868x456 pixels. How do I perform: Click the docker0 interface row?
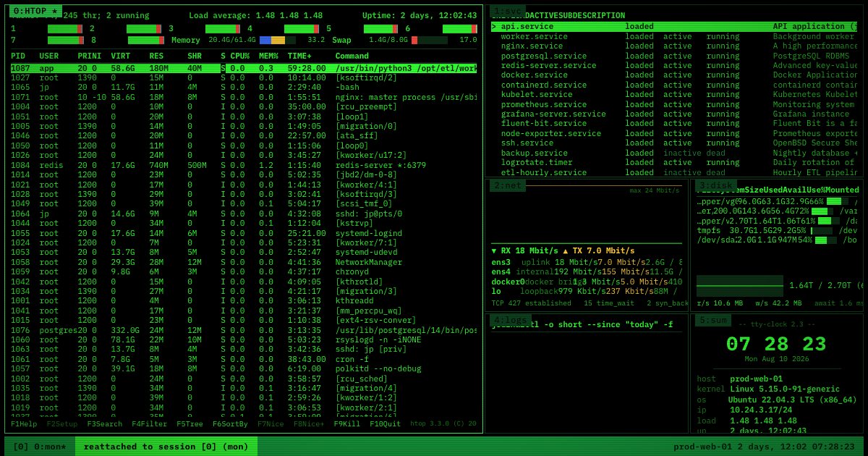(587, 282)
